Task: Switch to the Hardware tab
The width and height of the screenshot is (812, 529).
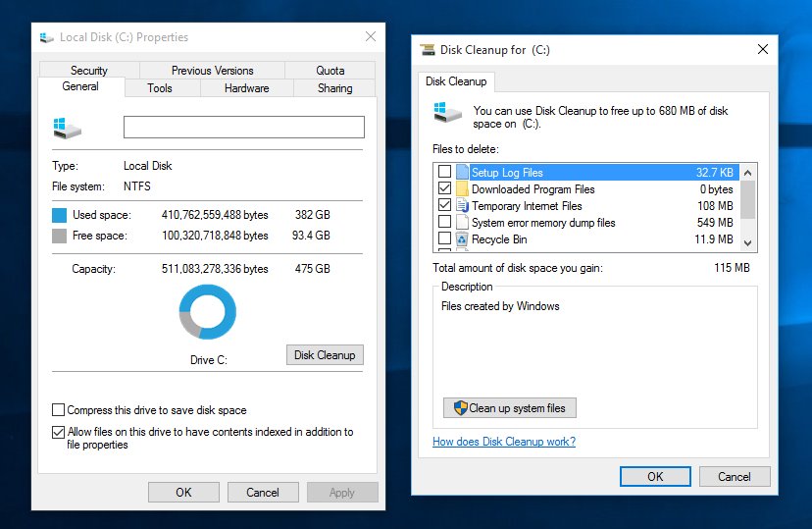Action: tap(246, 88)
